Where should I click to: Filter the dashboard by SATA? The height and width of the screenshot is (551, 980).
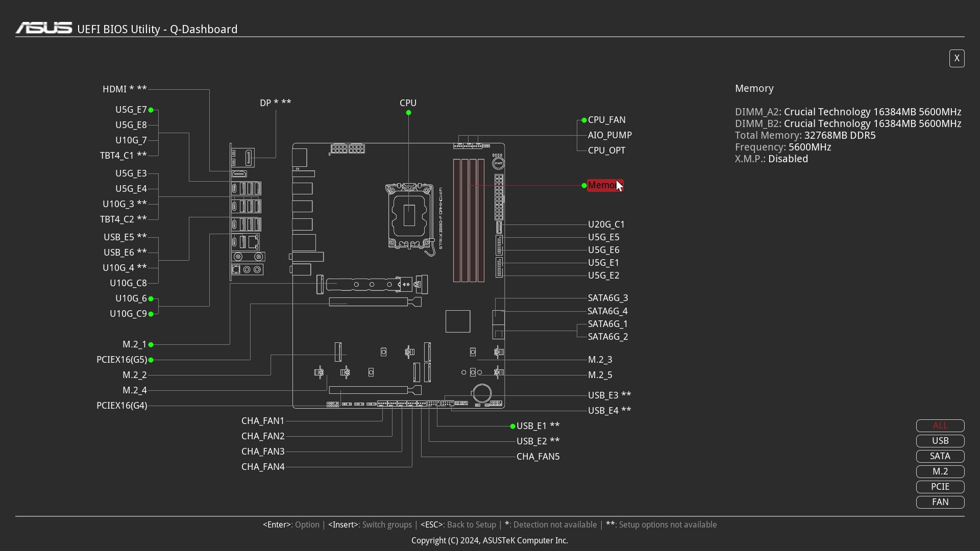pyautogui.click(x=940, y=456)
